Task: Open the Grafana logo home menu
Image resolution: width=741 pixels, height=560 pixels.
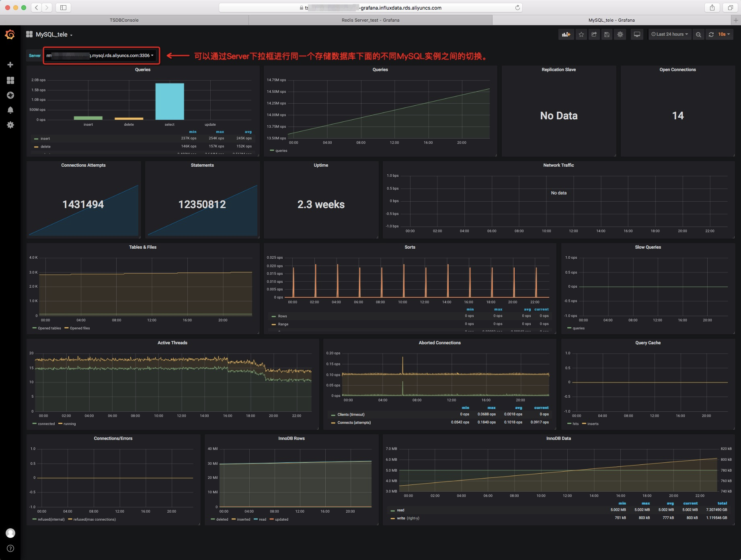Action: tap(10, 35)
